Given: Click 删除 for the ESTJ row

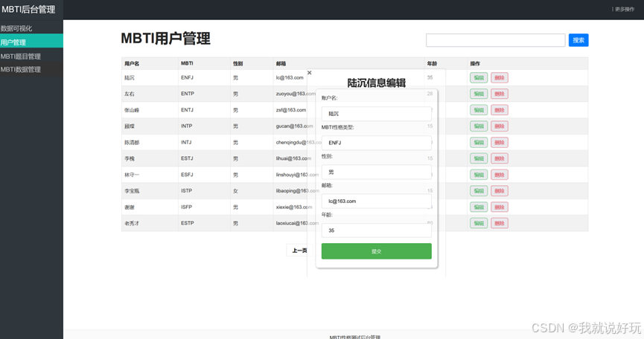Looking at the screenshot, I should [x=500, y=158].
